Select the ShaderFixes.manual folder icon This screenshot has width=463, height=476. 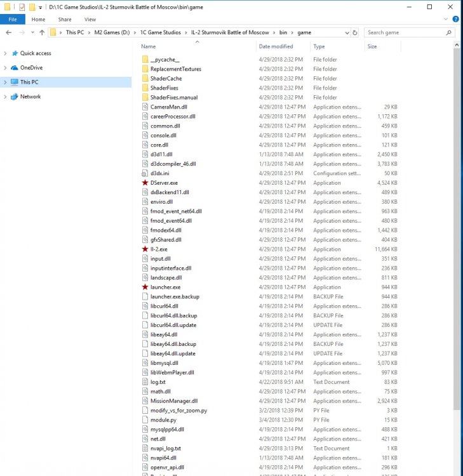point(145,97)
